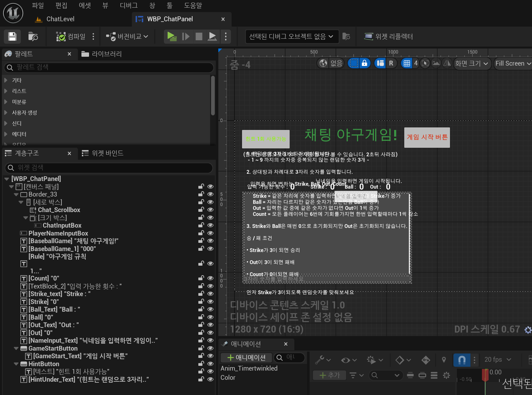The image size is (532, 395).
Task: Select the Color animation entry
Action: point(228,378)
